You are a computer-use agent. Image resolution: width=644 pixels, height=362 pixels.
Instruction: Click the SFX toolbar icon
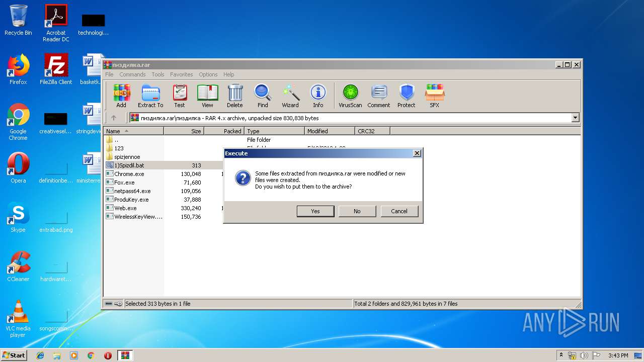coord(434,96)
